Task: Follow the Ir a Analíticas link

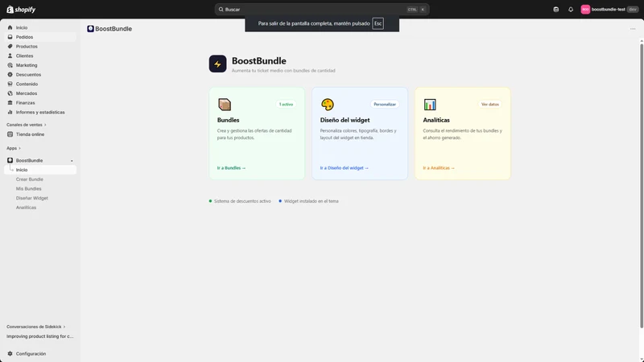Action: click(x=439, y=168)
